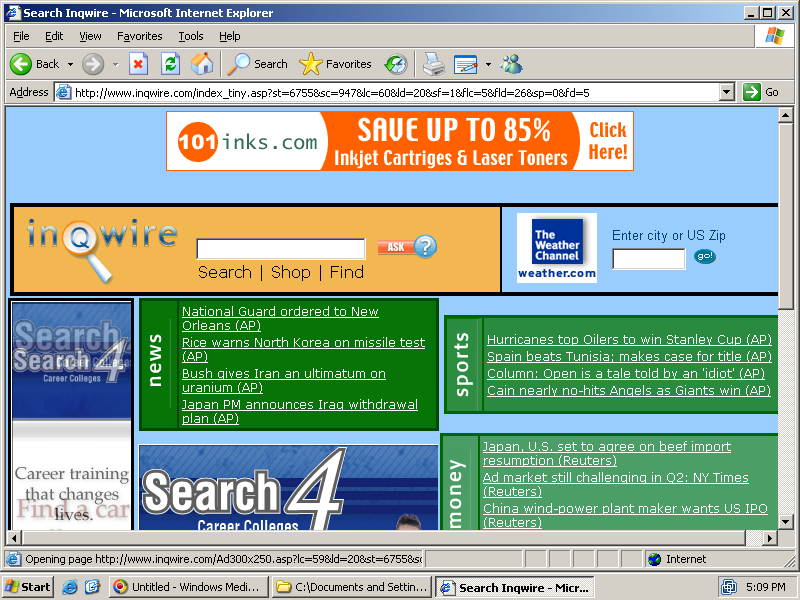Open the Start menu

(x=28, y=587)
